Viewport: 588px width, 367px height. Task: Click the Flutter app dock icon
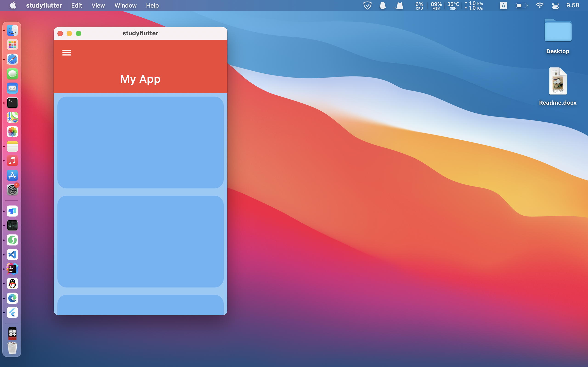pyautogui.click(x=12, y=312)
